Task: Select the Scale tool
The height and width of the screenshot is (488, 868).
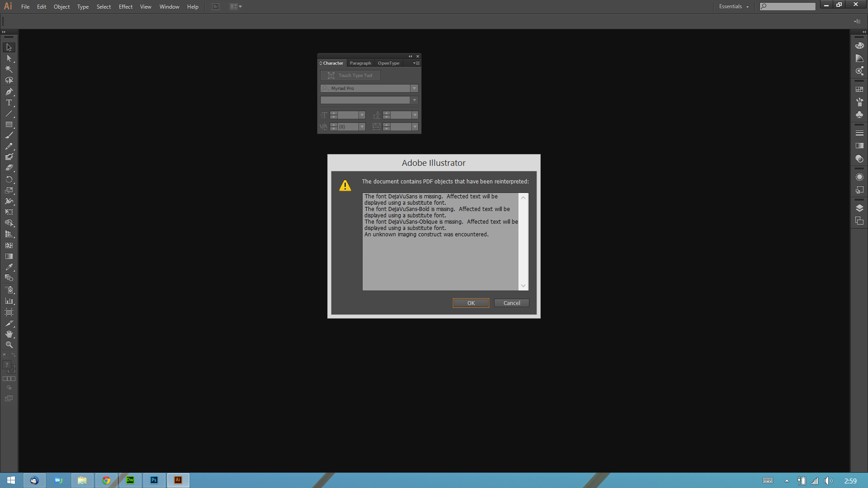Action: tap(9, 190)
